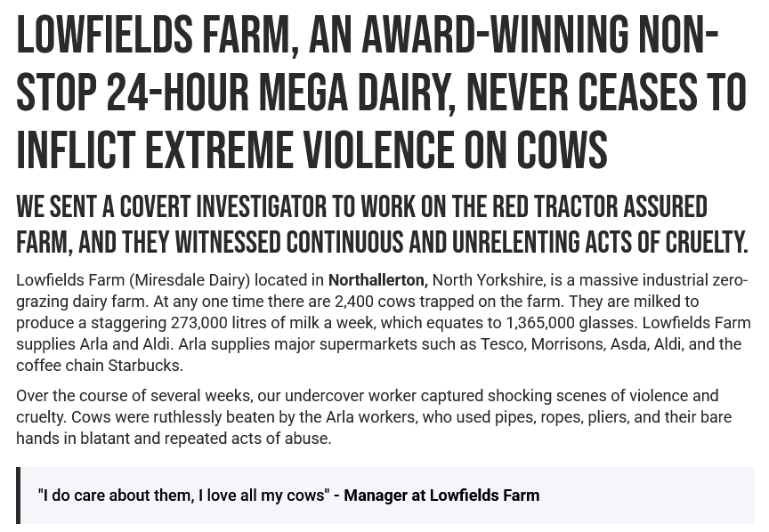Click the bold word Northallerton
Screen dimensions: 769x532
[377, 280]
